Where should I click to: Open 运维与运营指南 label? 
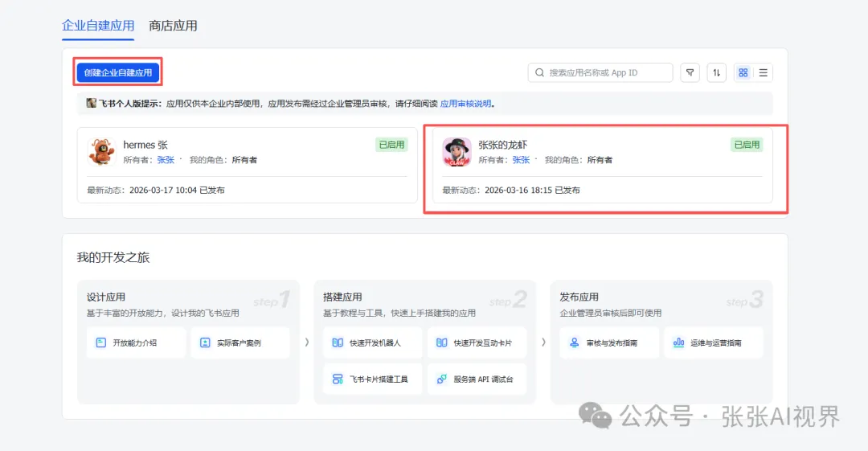click(x=716, y=343)
